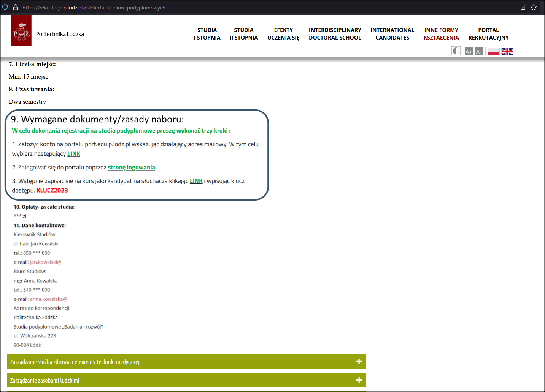The height and width of the screenshot is (392, 545).
Task: Go to Portal rekrutacyjny
Action: click(488, 34)
